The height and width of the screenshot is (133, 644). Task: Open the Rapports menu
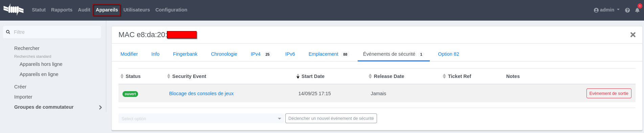point(62,10)
